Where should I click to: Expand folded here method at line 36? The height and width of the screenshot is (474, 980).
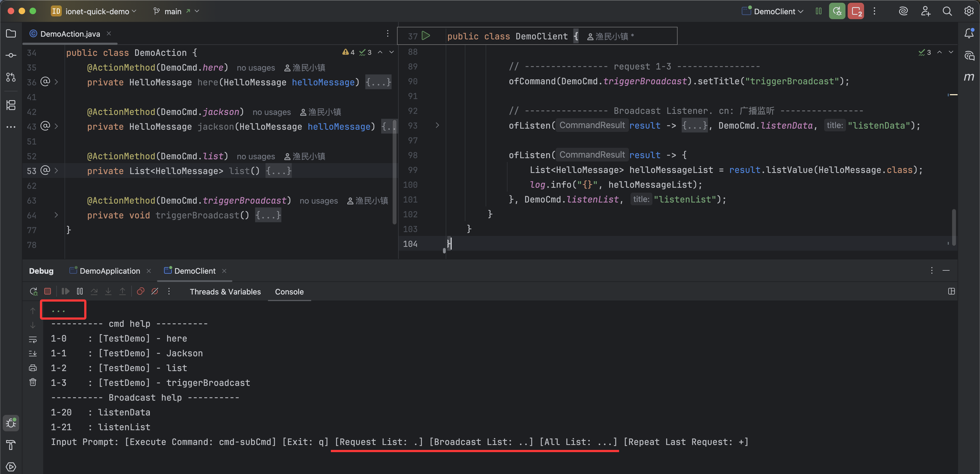point(56,82)
